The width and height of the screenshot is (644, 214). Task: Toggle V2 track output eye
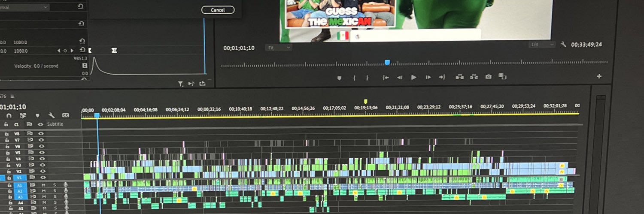click(43, 171)
